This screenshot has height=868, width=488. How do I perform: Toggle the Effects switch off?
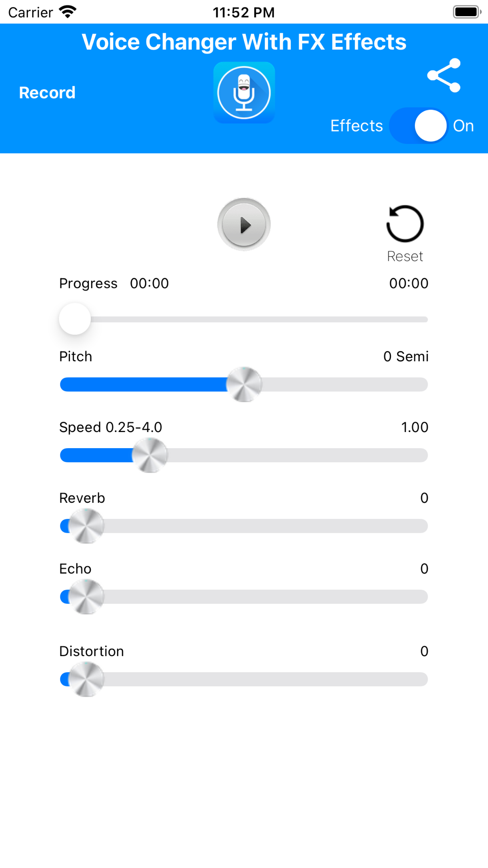[419, 126]
